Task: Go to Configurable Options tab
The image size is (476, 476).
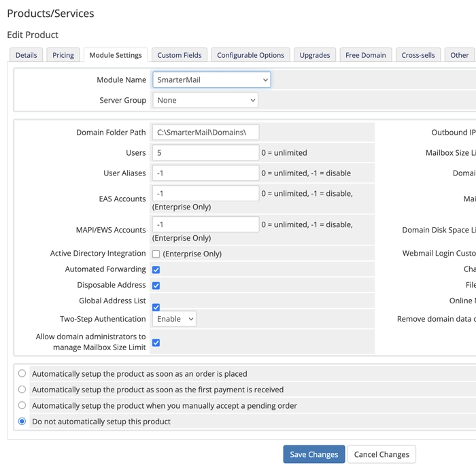Action: coord(250,55)
